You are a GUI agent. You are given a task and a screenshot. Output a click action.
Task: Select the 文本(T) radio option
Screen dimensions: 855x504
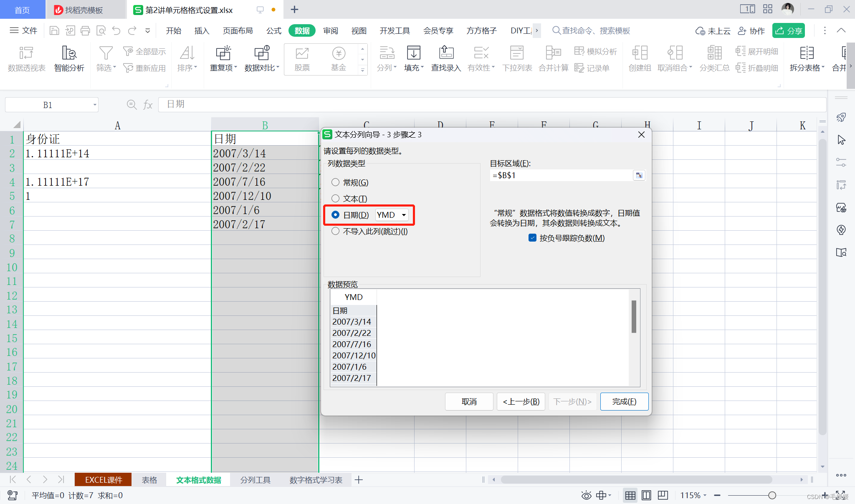click(335, 199)
